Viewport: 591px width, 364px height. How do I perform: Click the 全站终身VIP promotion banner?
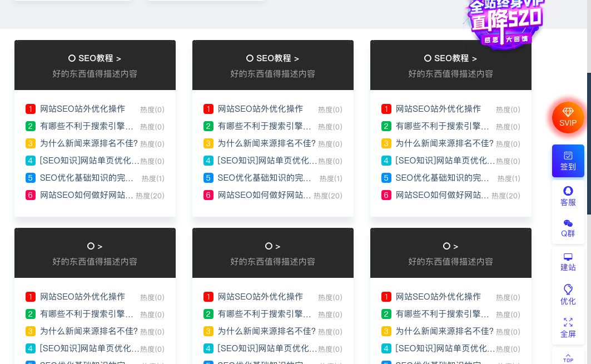click(x=504, y=22)
